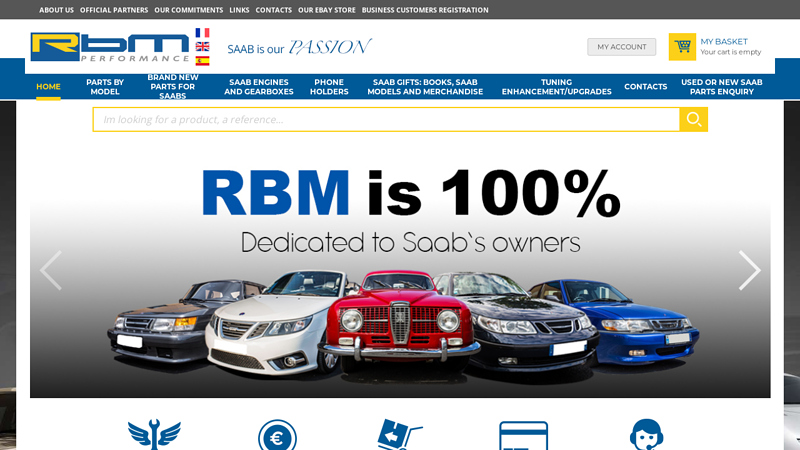The height and width of the screenshot is (450, 800).
Task: Open the Links page in top bar
Action: [239, 10]
